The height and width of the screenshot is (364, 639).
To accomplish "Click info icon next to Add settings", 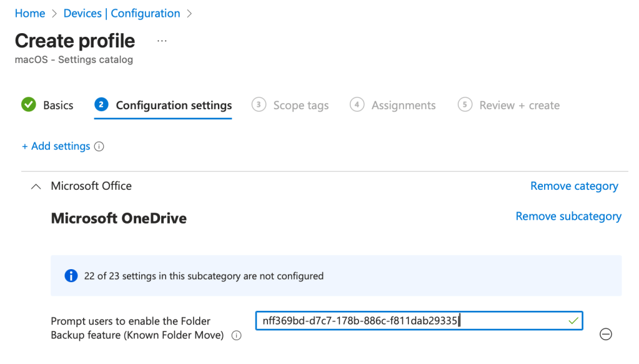I will coord(99,147).
